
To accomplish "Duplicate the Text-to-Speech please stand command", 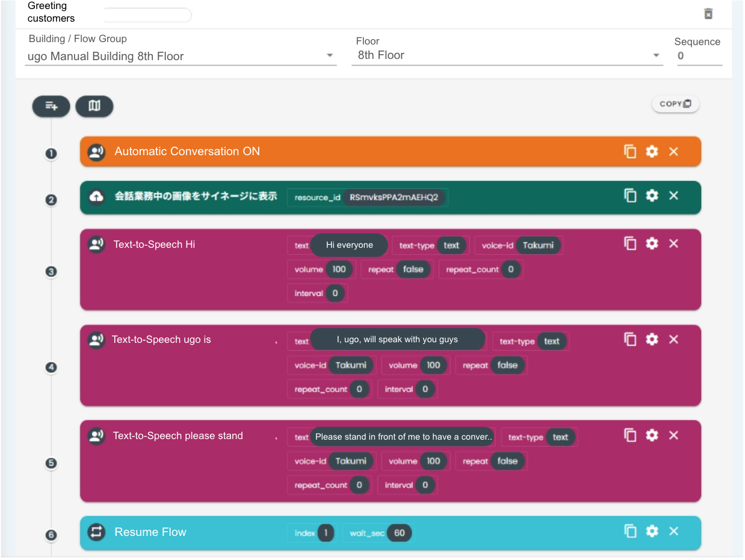I will tap(630, 435).
